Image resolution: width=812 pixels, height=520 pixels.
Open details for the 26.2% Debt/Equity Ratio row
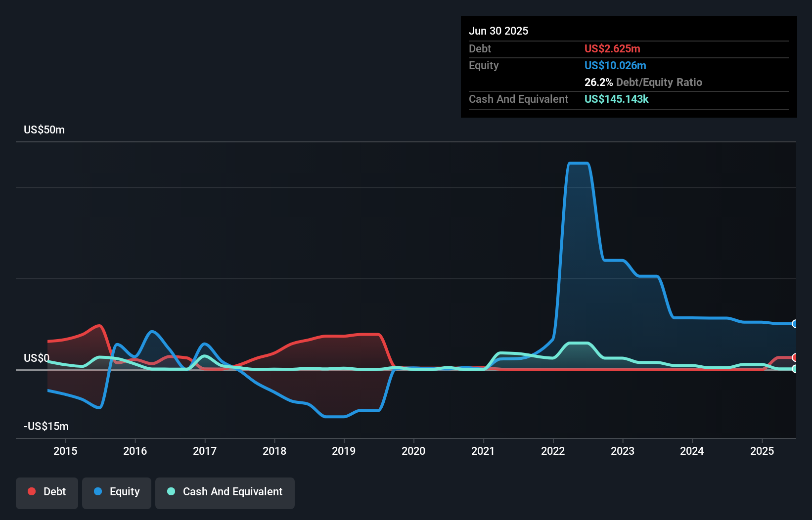(x=643, y=82)
